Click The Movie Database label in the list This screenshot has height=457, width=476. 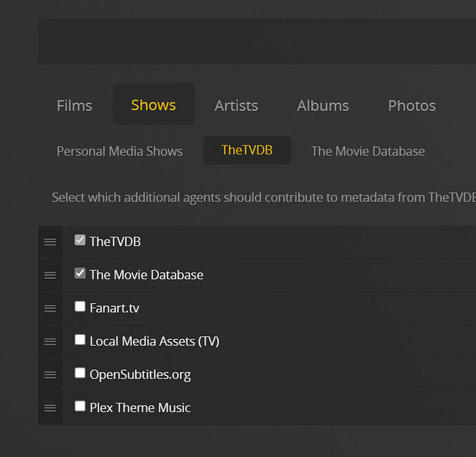click(x=146, y=275)
